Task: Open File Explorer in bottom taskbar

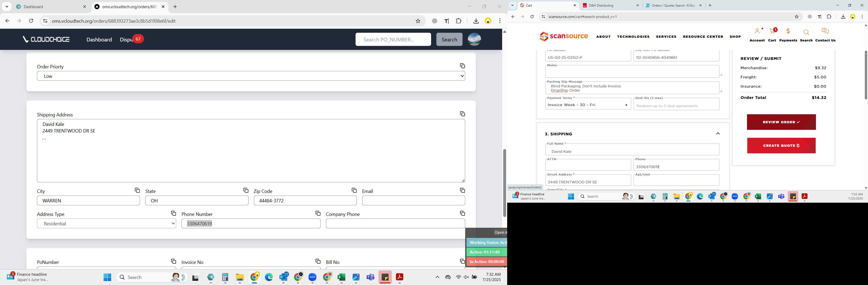Action: 240,277
